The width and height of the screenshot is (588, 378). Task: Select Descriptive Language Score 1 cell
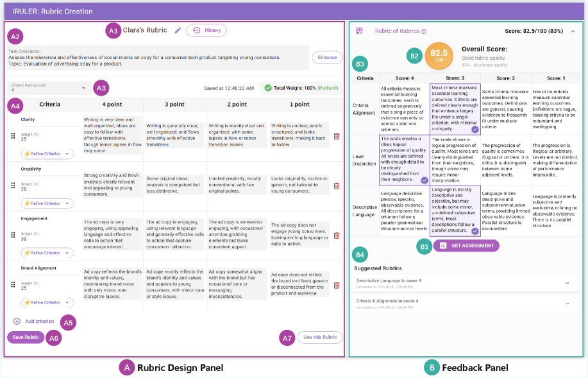[x=556, y=211]
